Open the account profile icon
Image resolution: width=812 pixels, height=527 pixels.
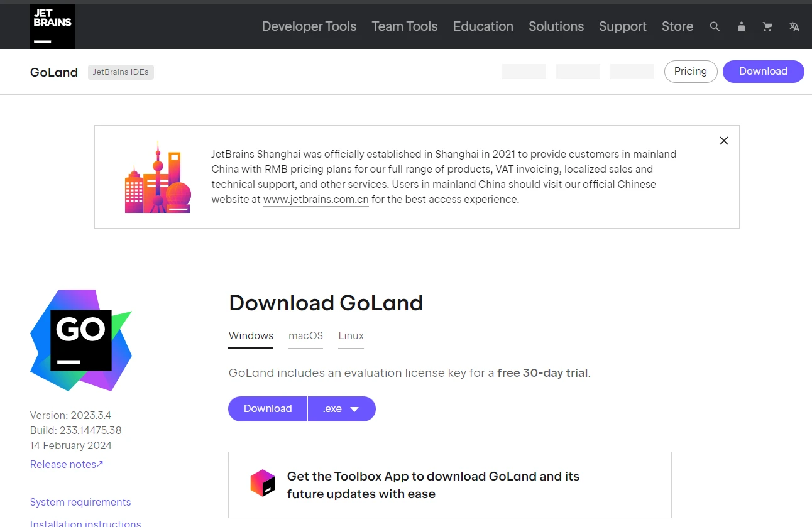[x=742, y=26]
